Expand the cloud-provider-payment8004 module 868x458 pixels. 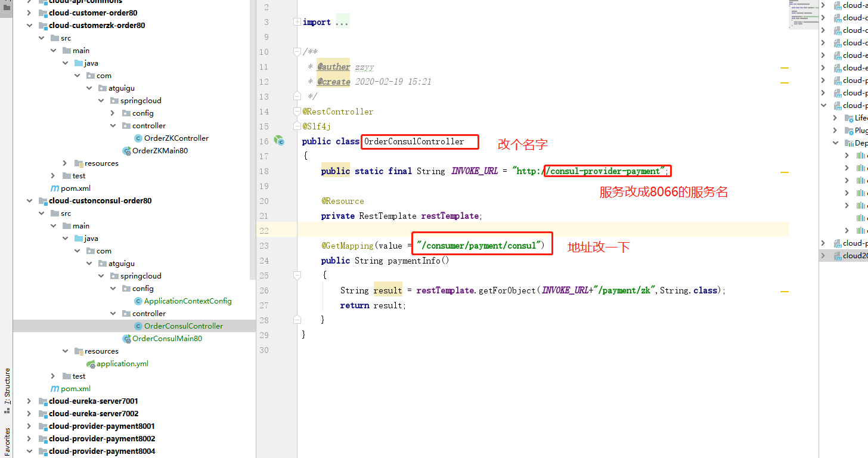coord(29,451)
